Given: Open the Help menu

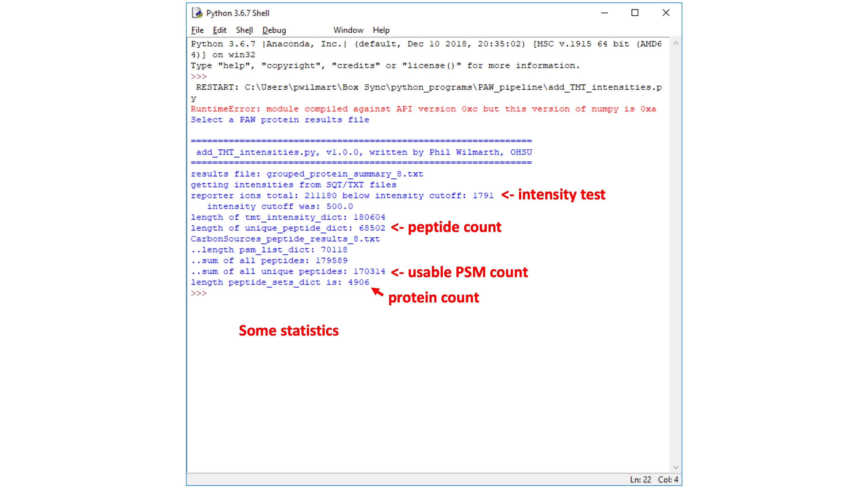Looking at the screenshot, I should (381, 30).
